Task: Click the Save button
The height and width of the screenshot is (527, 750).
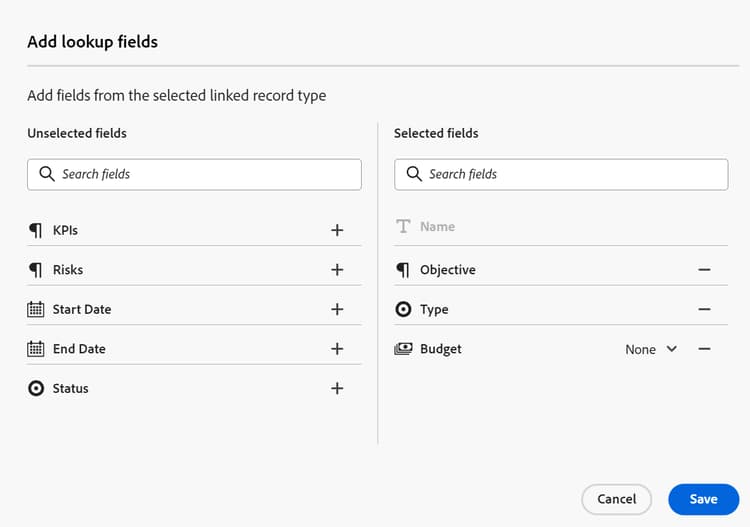Action: pos(703,499)
